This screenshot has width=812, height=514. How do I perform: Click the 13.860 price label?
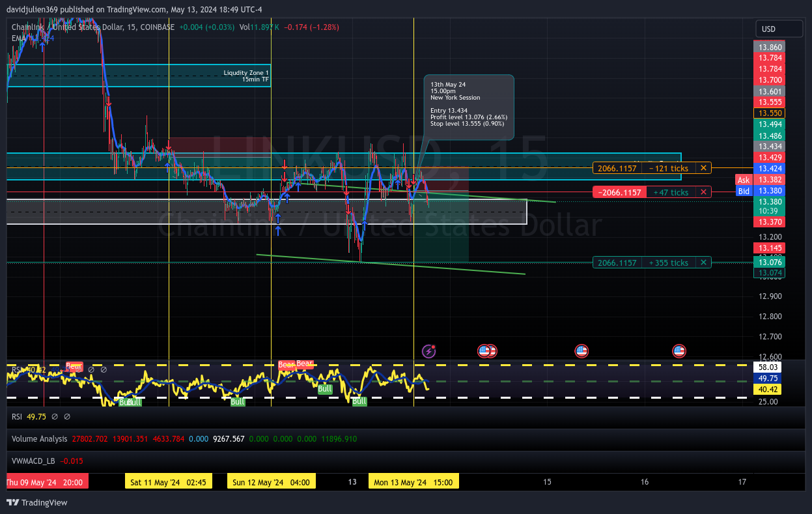pyautogui.click(x=769, y=48)
